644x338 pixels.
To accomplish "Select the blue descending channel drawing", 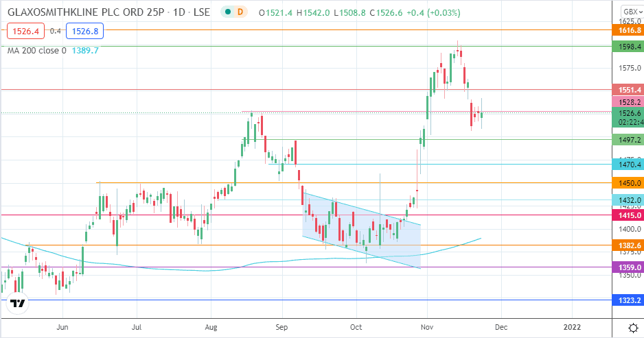I will [x=361, y=230].
